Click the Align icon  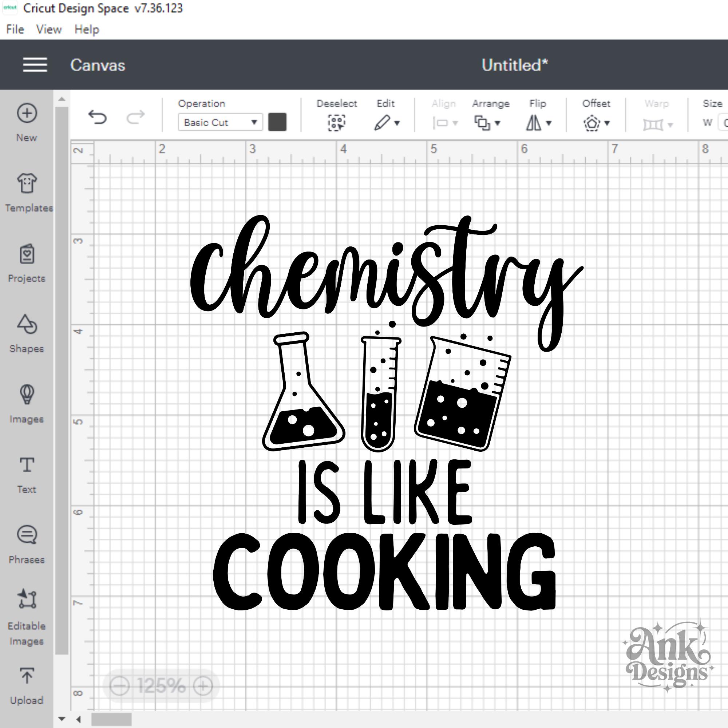click(x=440, y=123)
